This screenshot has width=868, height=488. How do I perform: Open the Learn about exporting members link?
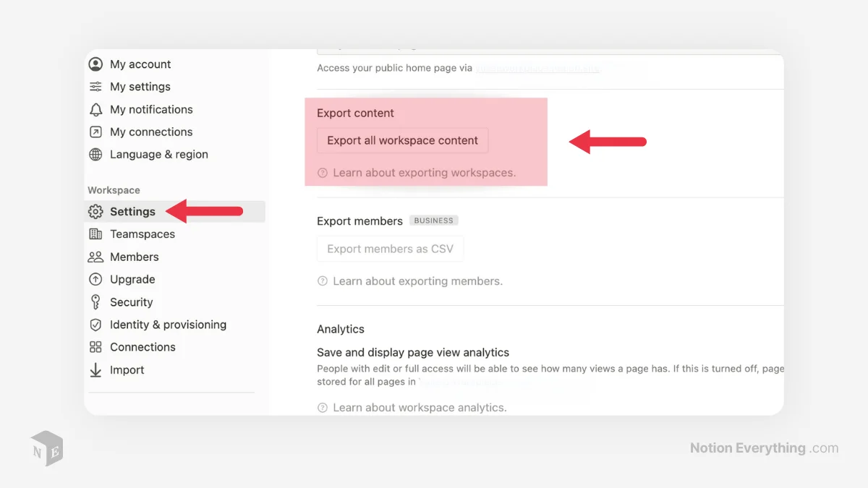pos(418,281)
